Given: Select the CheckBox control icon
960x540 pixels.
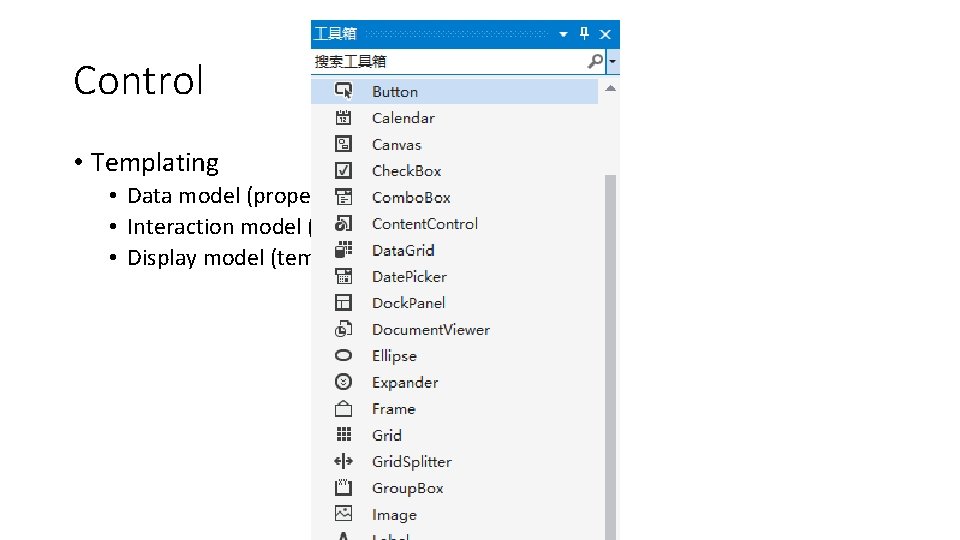Looking at the screenshot, I should (343, 170).
